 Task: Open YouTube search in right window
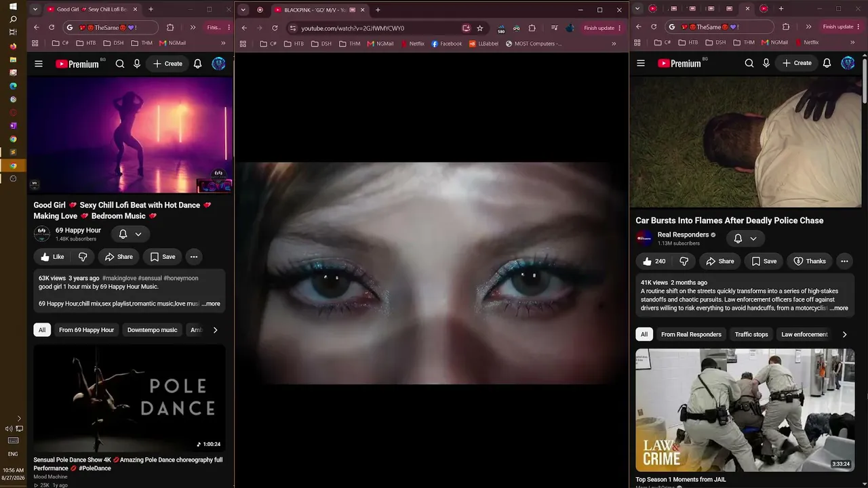pyautogui.click(x=749, y=63)
